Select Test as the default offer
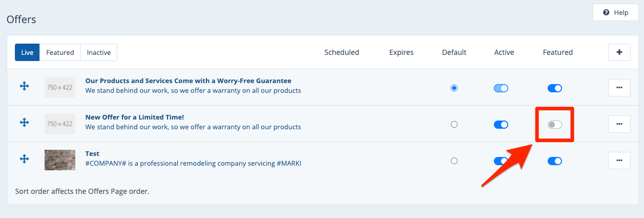The height and width of the screenshot is (218, 644). 454,161
